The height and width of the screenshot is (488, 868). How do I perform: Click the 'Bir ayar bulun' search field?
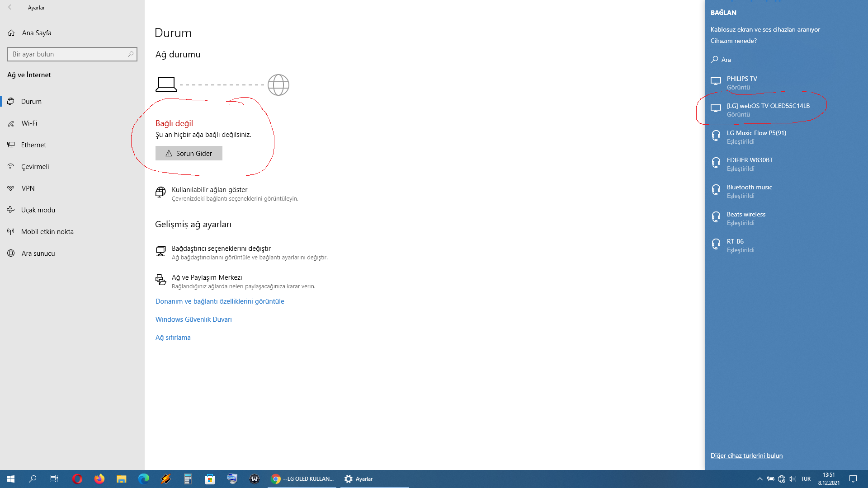click(72, 54)
